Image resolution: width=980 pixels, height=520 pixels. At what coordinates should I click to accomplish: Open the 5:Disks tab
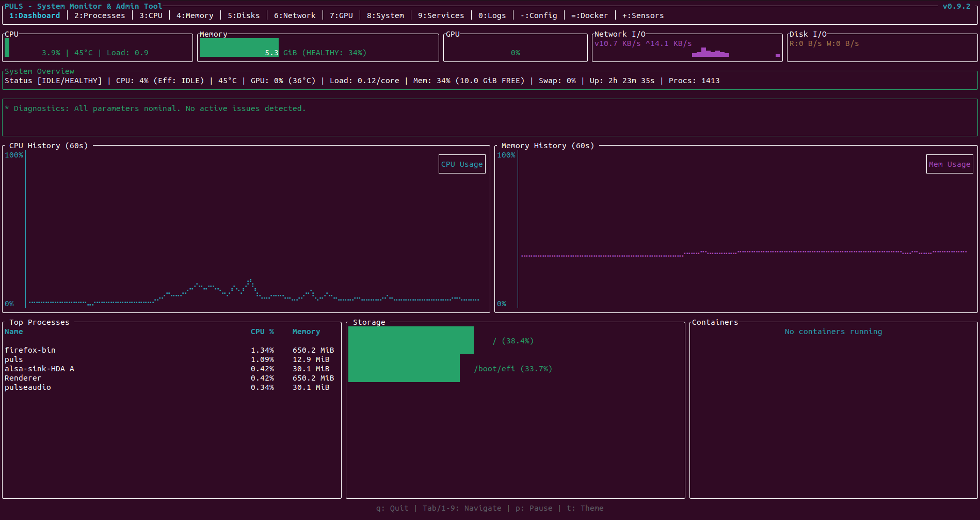(244, 15)
